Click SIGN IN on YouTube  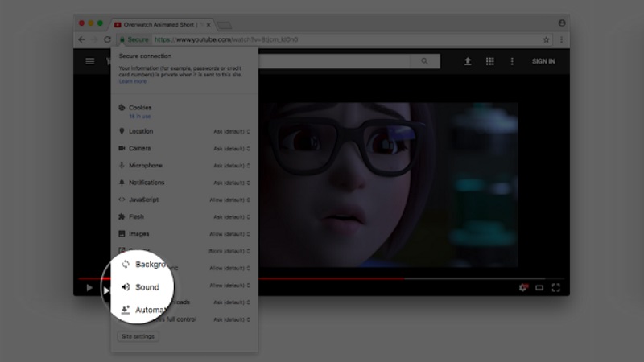[543, 61]
